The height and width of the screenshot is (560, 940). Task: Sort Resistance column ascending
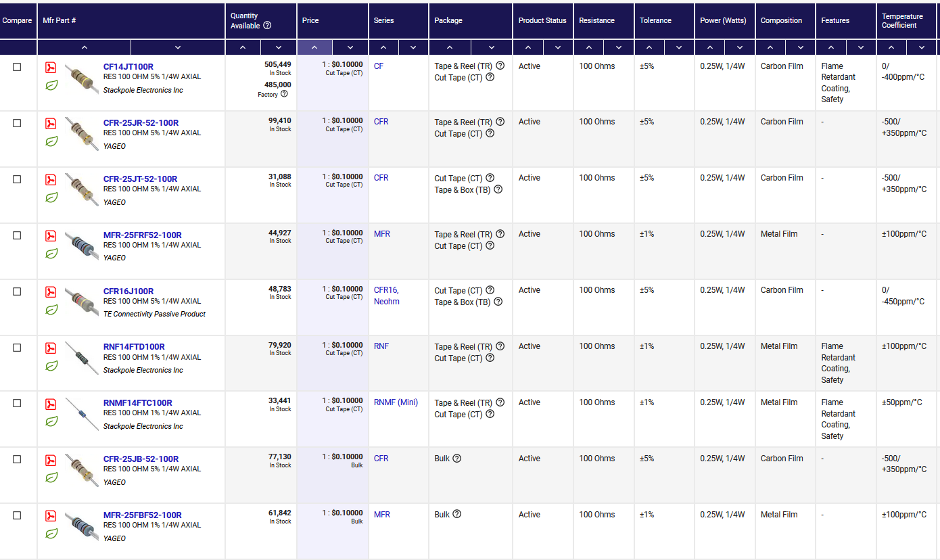coord(588,47)
